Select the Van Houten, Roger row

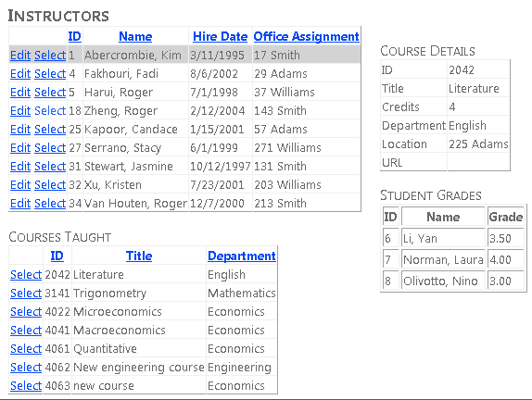click(50, 204)
